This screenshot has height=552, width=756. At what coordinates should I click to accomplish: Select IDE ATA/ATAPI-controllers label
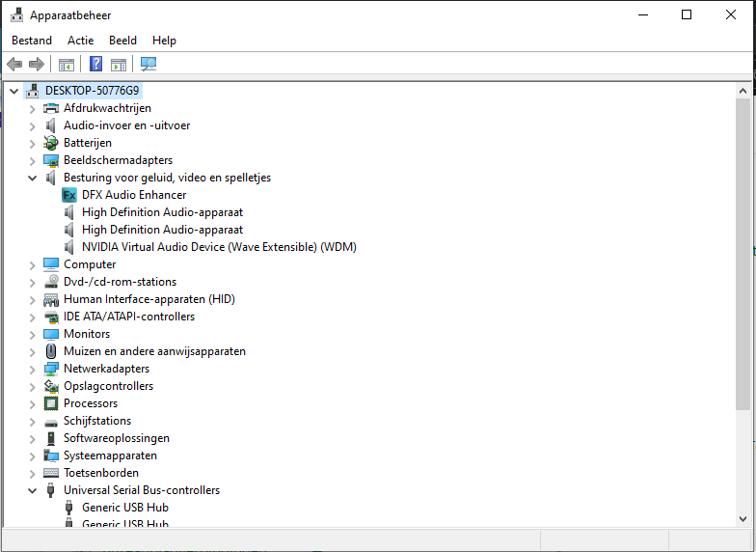(x=129, y=317)
